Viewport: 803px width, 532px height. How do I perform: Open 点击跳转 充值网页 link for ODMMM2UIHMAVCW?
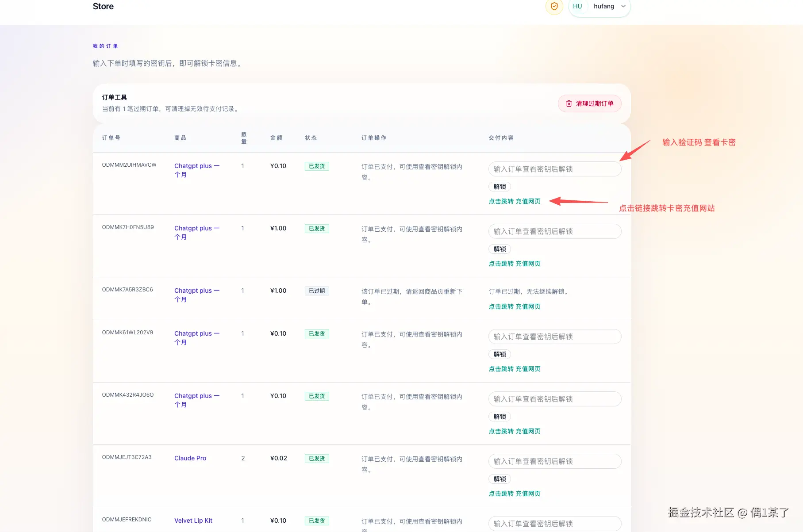(515, 201)
